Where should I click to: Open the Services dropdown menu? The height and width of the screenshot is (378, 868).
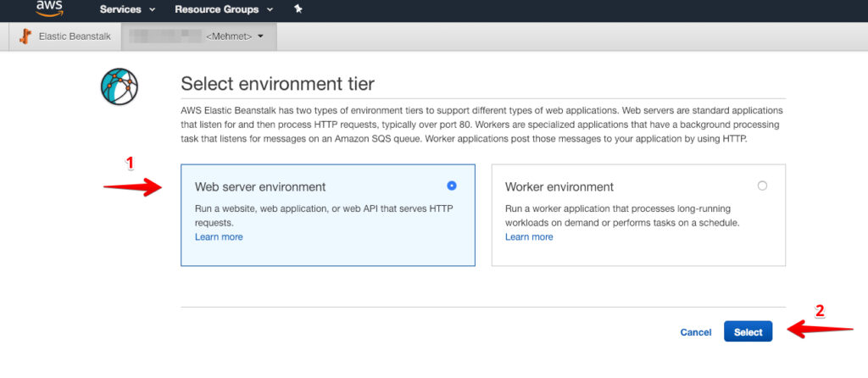pos(127,9)
